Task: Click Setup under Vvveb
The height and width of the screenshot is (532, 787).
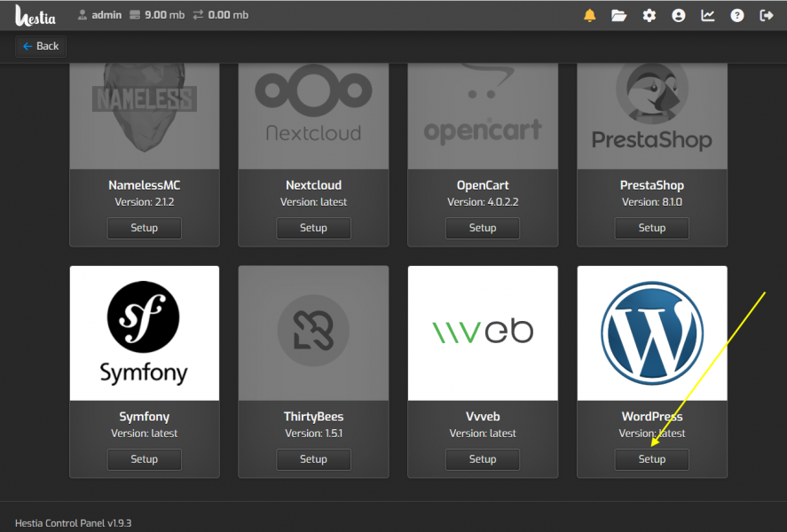Action: pyautogui.click(x=483, y=459)
